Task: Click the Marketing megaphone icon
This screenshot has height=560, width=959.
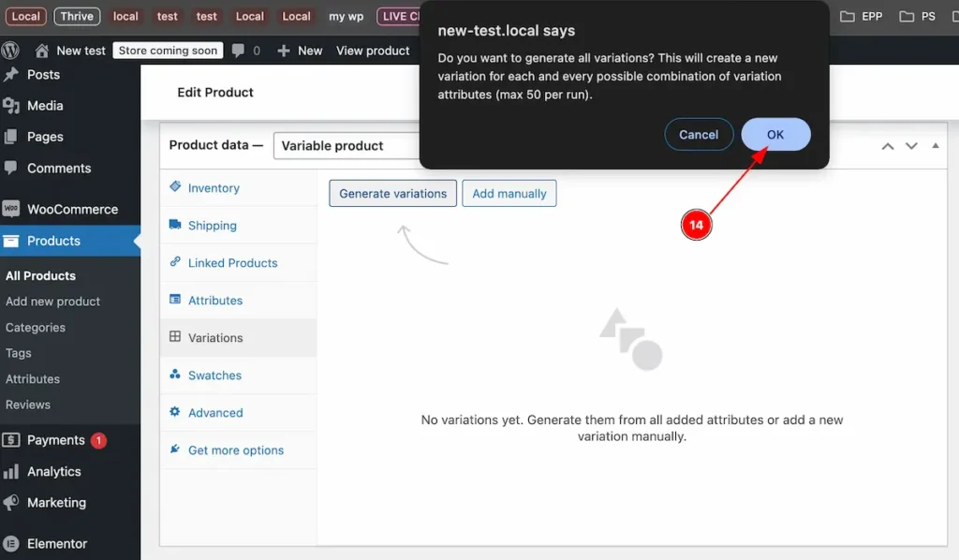Action: 11,503
